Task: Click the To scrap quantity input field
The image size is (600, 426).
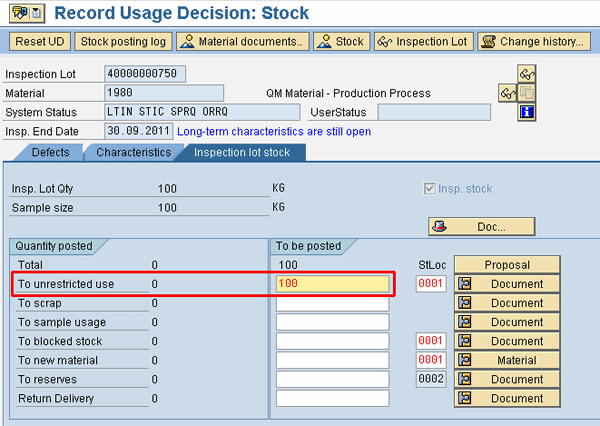Action: tap(332, 303)
